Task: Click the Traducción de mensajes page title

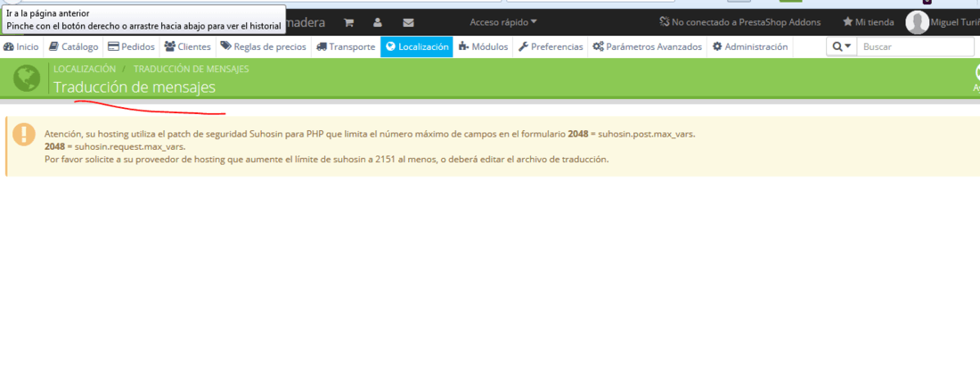Action: coord(135,87)
